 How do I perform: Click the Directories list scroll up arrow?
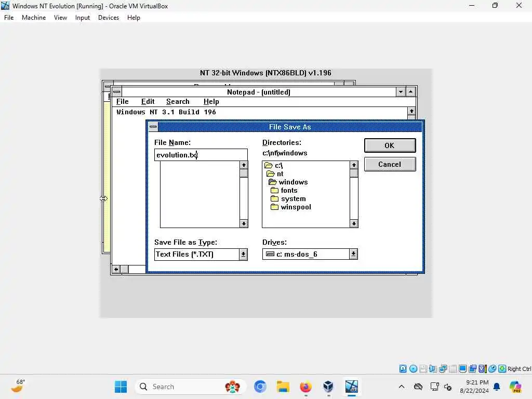pyautogui.click(x=354, y=165)
